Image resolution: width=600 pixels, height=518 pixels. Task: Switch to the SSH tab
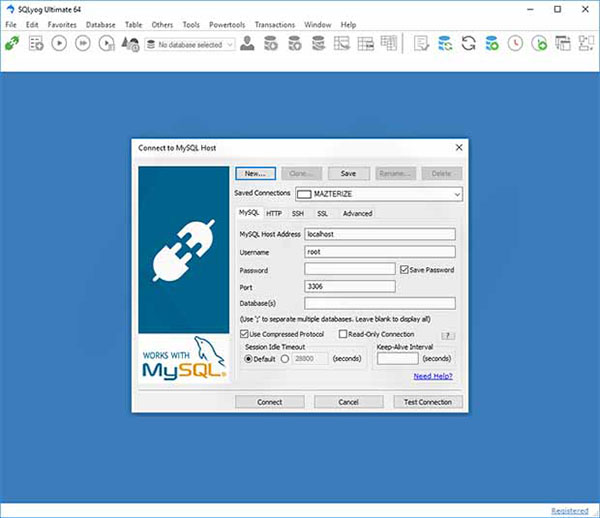coord(298,213)
